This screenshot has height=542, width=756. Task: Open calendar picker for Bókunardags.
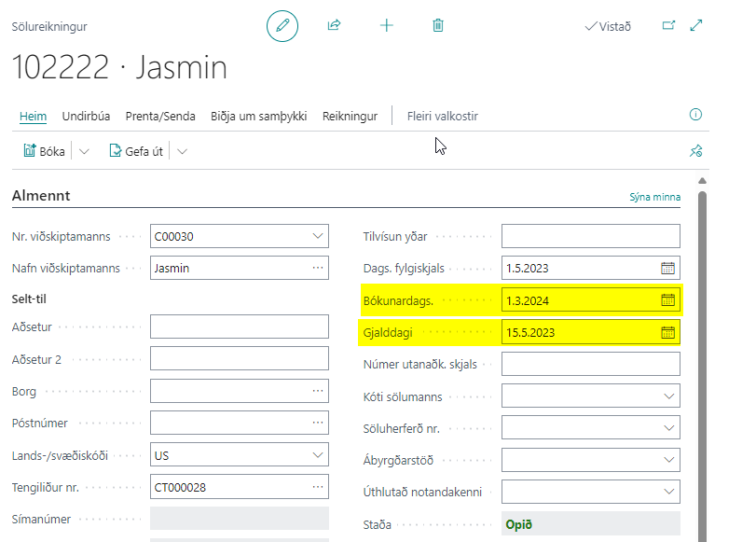(667, 299)
